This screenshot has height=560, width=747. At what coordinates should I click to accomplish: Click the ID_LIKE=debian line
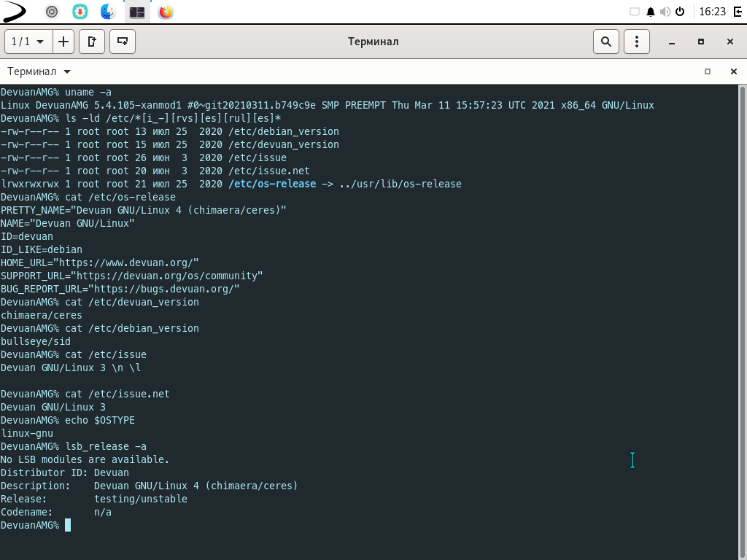pos(42,249)
